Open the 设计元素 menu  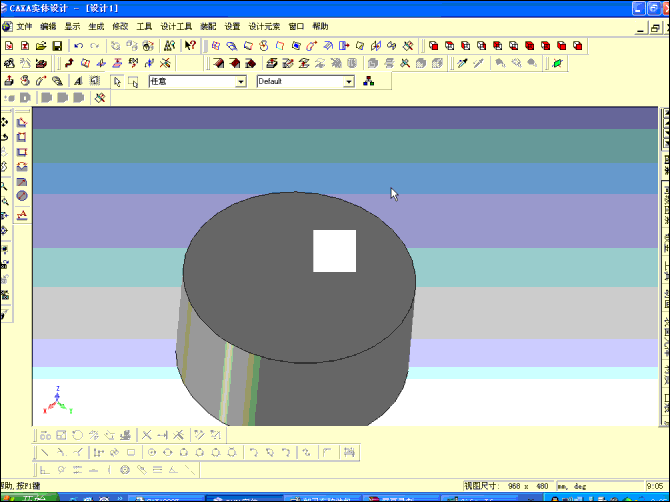[264, 26]
